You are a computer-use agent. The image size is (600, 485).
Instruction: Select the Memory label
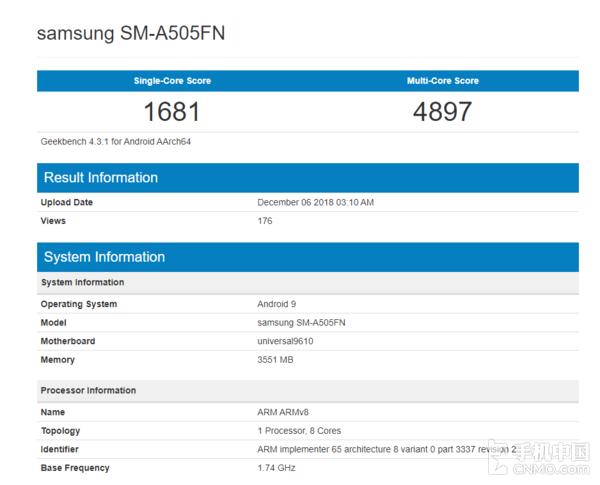coord(58,360)
